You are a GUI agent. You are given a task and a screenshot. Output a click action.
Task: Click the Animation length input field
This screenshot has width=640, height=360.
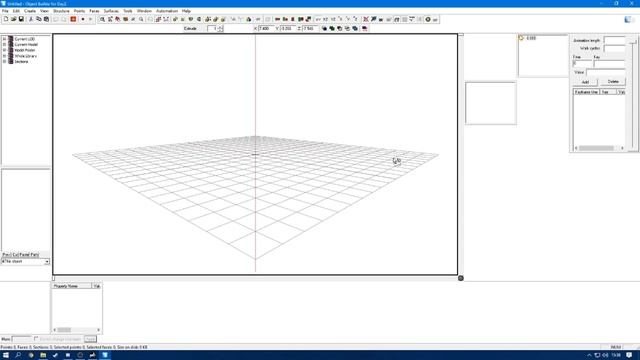click(x=615, y=40)
